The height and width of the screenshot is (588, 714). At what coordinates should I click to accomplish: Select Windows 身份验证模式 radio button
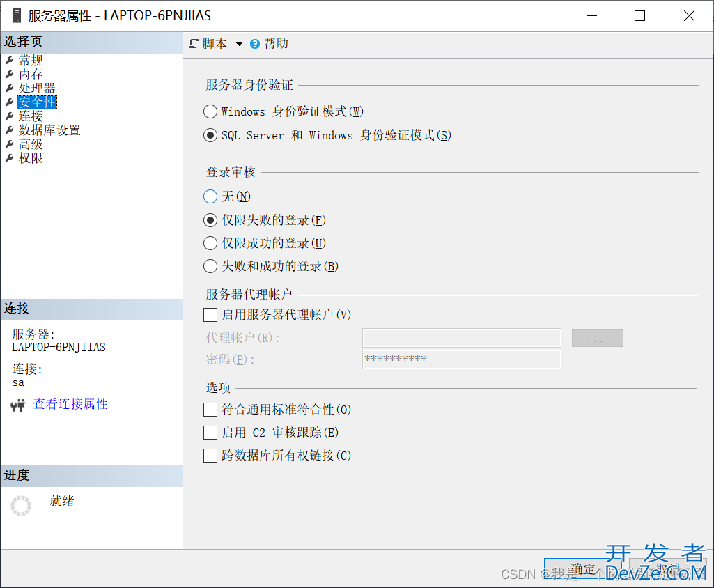pos(210,111)
